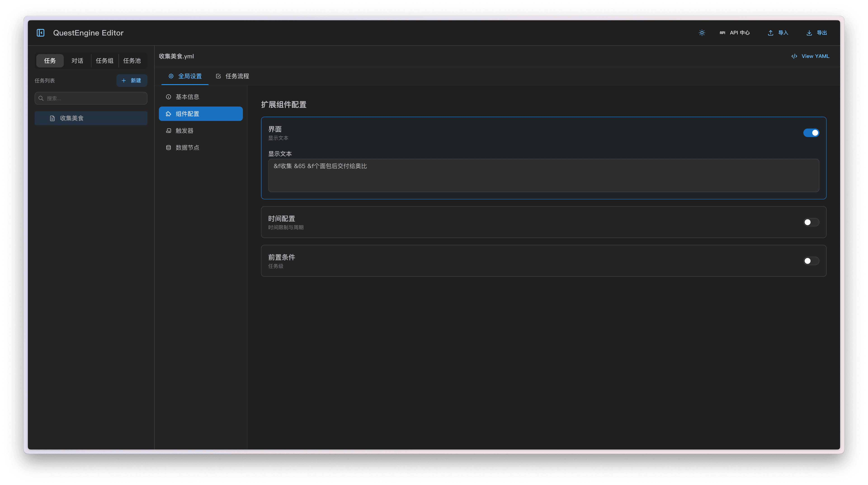Click the 导入 upload icon
Viewport: 868px width, 485px height.
tap(770, 33)
